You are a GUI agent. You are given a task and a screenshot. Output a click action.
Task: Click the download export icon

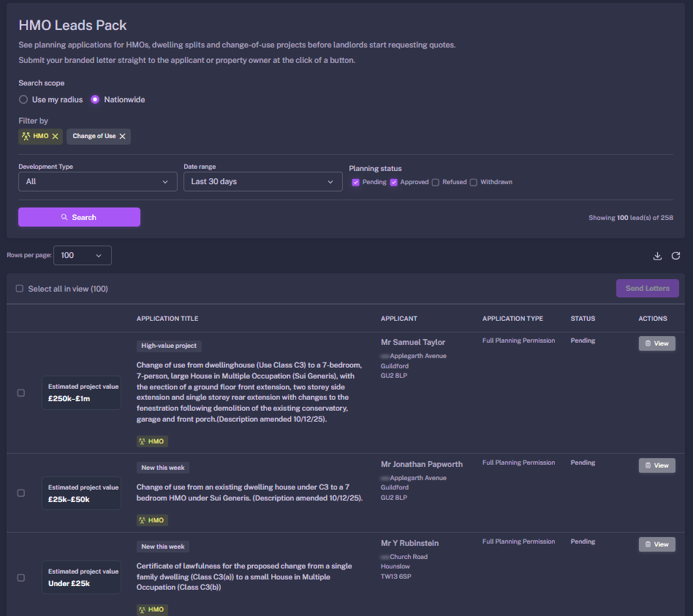(x=657, y=256)
